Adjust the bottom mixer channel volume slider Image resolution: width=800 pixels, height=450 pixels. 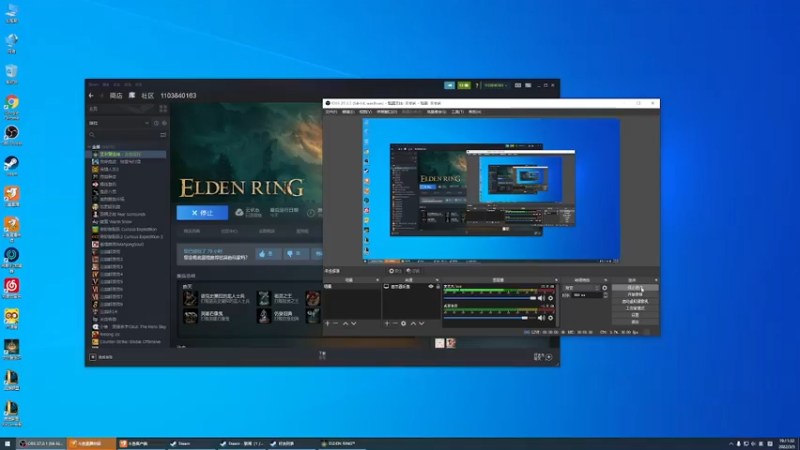(490, 318)
